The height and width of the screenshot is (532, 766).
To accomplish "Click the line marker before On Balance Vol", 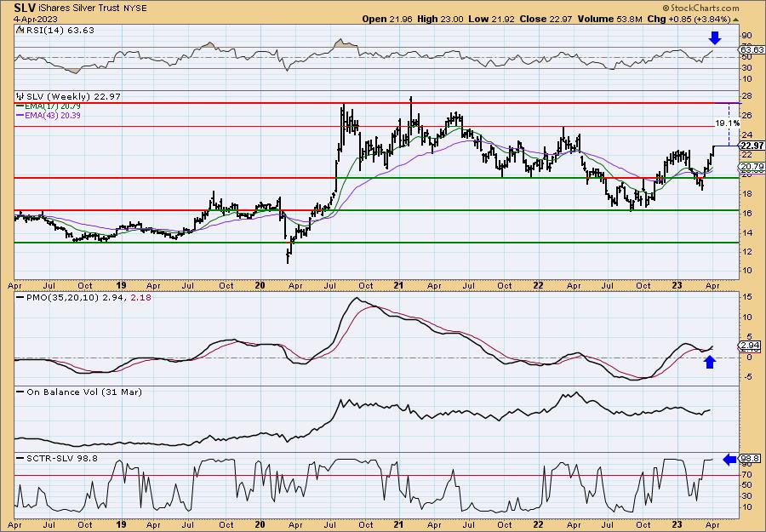I will (x=20, y=392).
